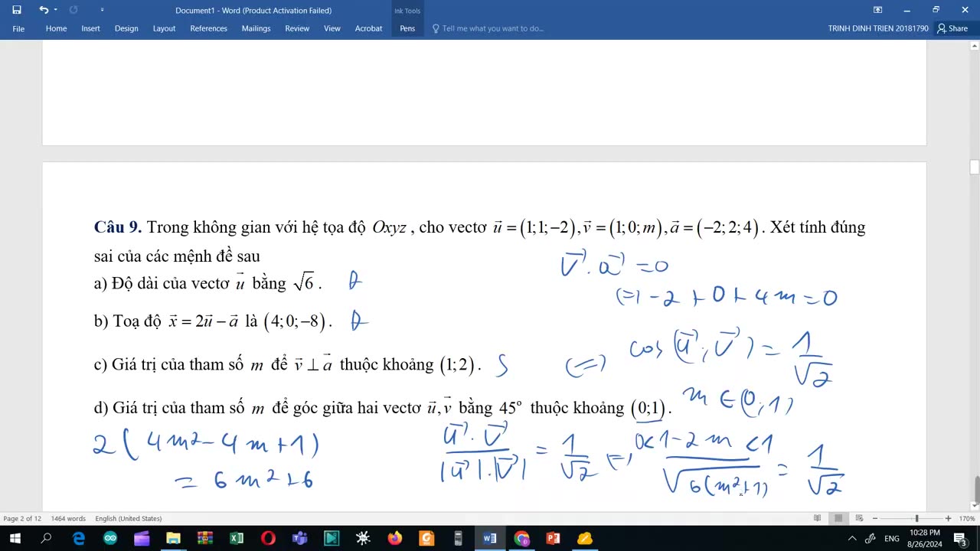
Task: Open File Explorer from taskbar
Action: click(x=173, y=539)
